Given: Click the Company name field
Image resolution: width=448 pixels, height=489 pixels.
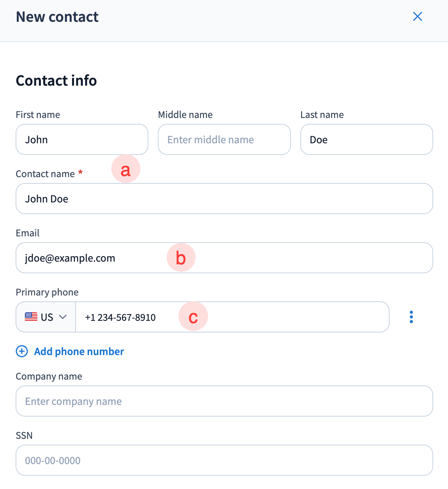Looking at the screenshot, I should click(x=224, y=401).
